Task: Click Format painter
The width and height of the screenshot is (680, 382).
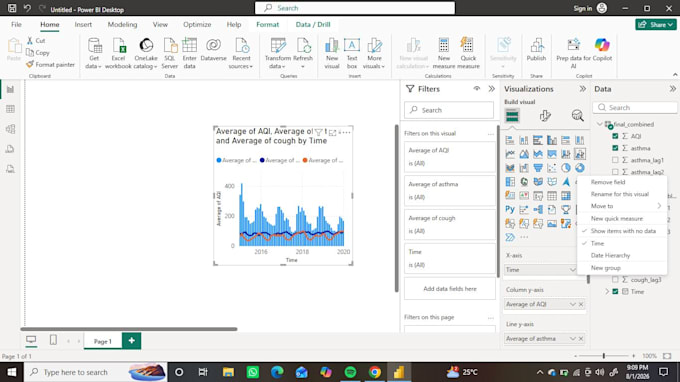Action: tap(50, 65)
